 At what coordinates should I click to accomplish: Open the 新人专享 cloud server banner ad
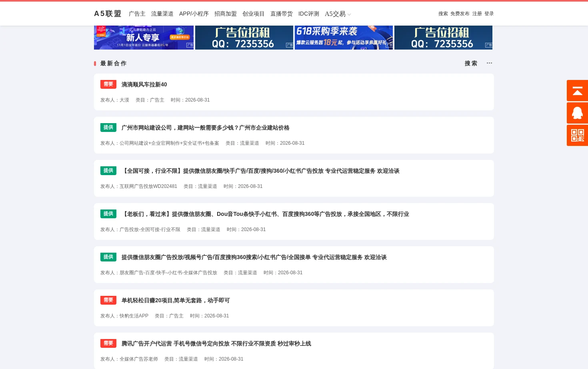(144, 38)
